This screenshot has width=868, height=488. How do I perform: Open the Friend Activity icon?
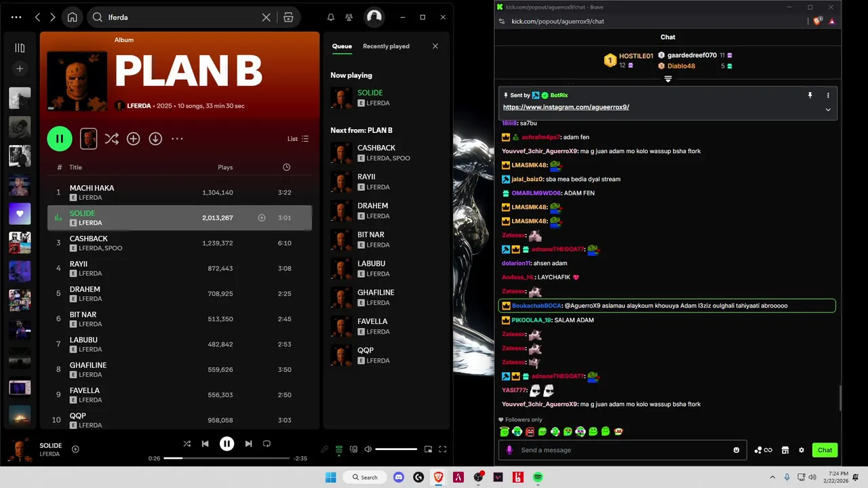(x=349, y=18)
